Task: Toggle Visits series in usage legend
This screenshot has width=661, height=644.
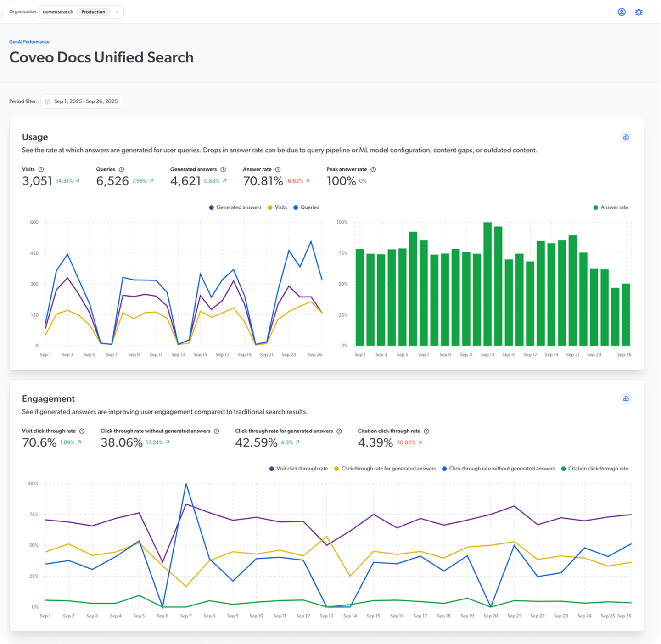Action: point(277,207)
